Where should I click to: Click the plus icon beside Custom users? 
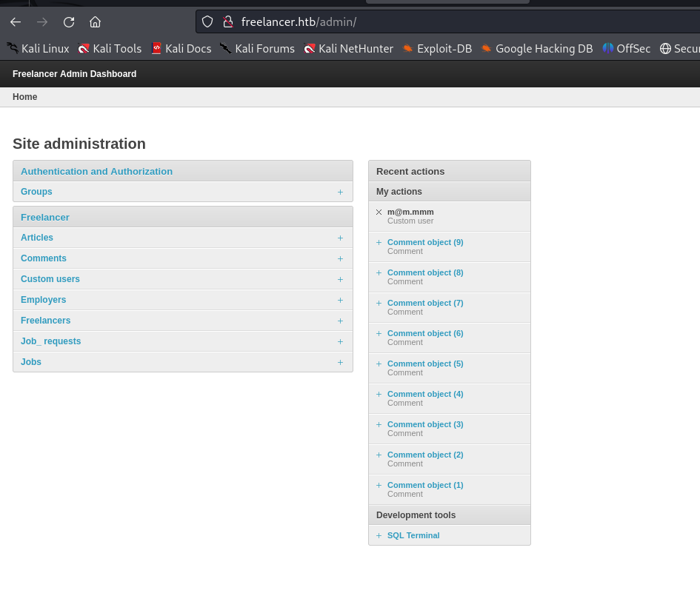[x=340, y=279]
